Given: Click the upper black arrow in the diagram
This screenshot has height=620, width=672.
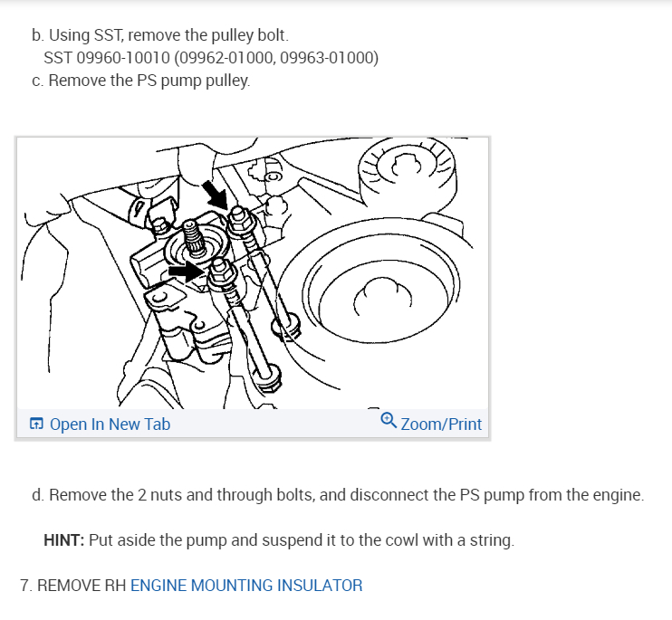Looking at the screenshot, I should (x=216, y=194).
